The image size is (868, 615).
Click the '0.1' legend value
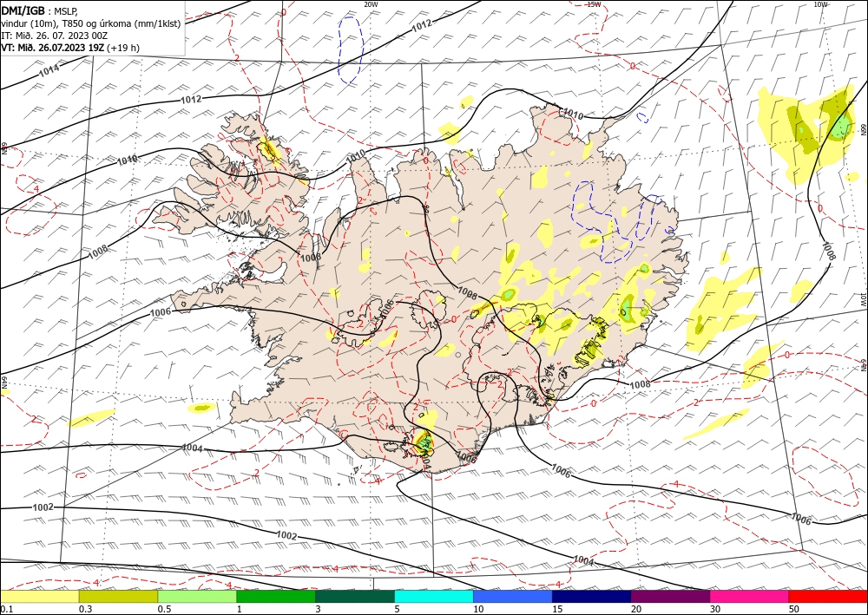5,609
